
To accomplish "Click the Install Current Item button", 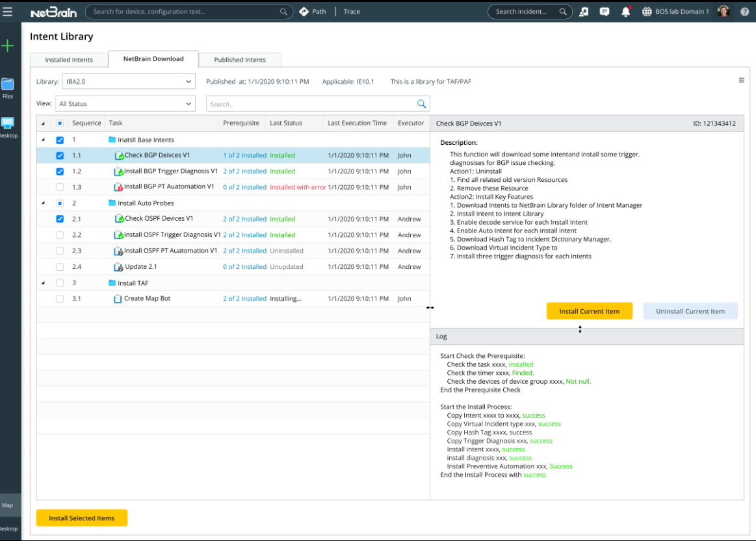I will coord(589,311).
